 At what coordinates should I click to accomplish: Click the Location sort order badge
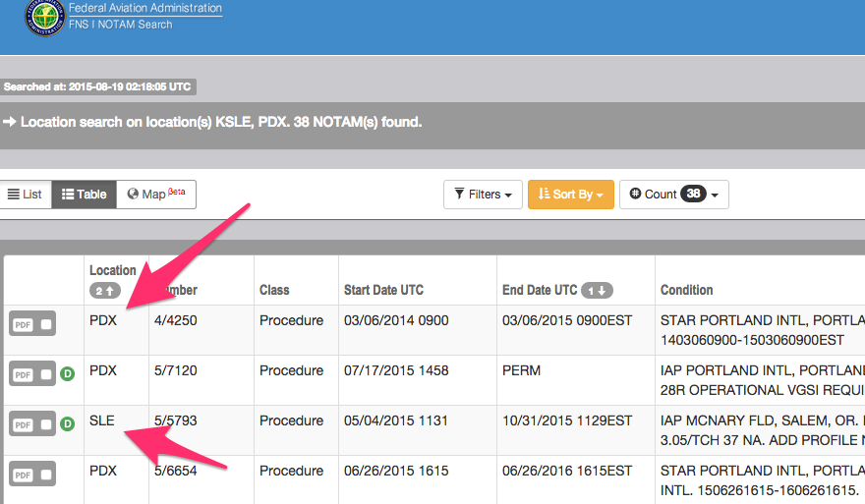tap(105, 291)
